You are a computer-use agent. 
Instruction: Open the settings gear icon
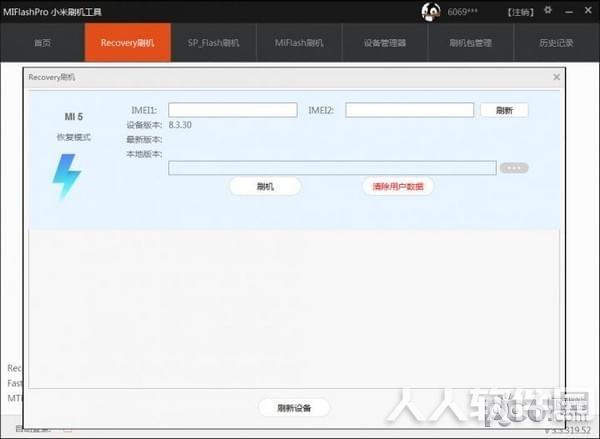tap(548, 10)
